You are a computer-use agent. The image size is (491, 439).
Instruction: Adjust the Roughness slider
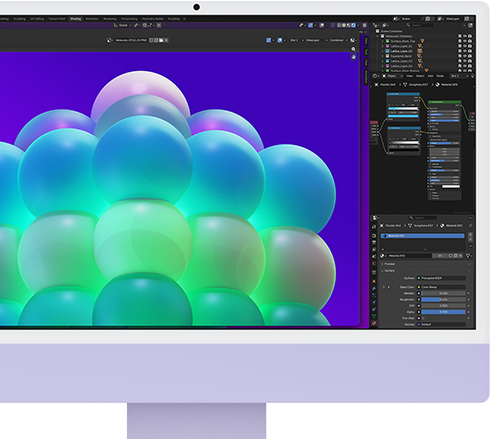[443, 300]
